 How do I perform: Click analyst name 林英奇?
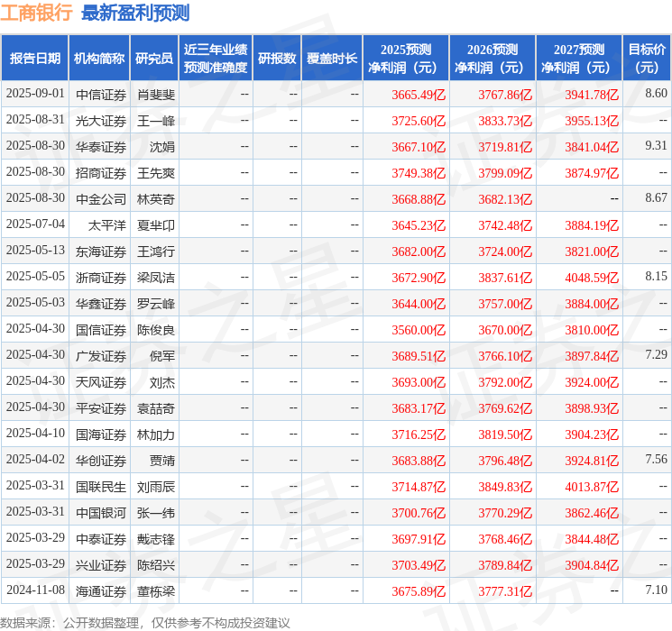(156, 199)
